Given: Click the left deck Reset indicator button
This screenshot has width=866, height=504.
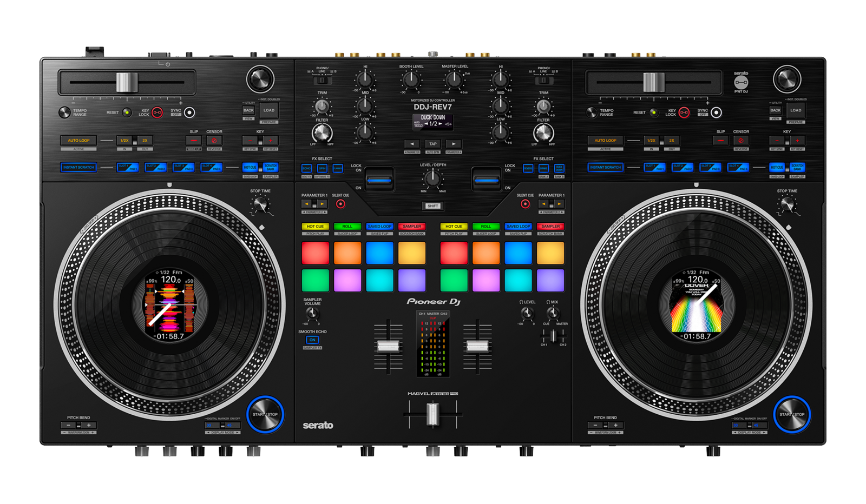Looking at the screenshot, I should [x=126, y=112].
